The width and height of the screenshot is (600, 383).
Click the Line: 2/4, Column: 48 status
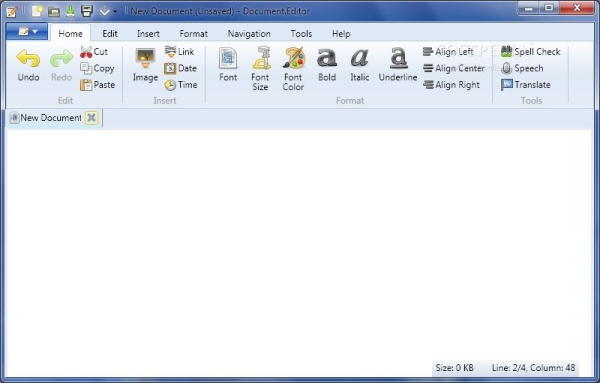[x=533, y=368]
